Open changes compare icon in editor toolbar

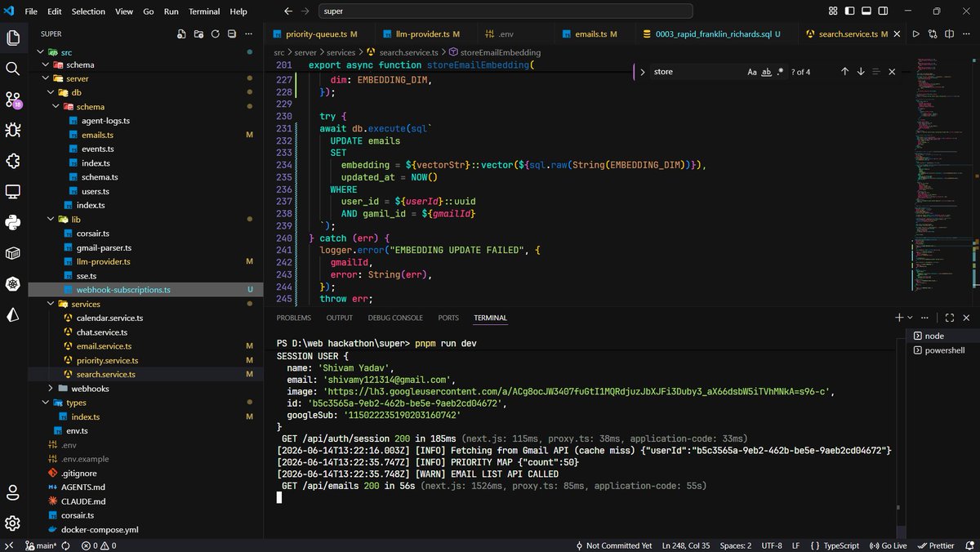tap(934, 34)
